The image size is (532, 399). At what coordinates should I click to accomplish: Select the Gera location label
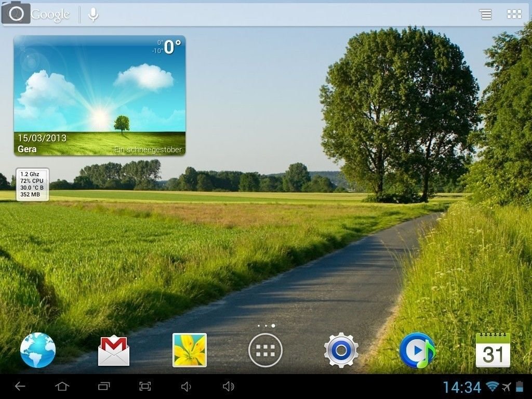point(27,149)
